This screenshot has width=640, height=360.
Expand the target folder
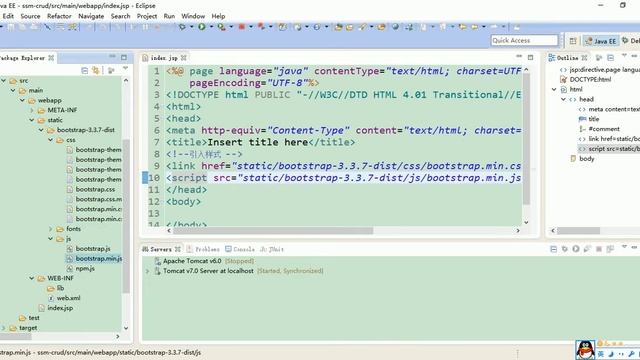pyautogui.click(x=4, y=328)
